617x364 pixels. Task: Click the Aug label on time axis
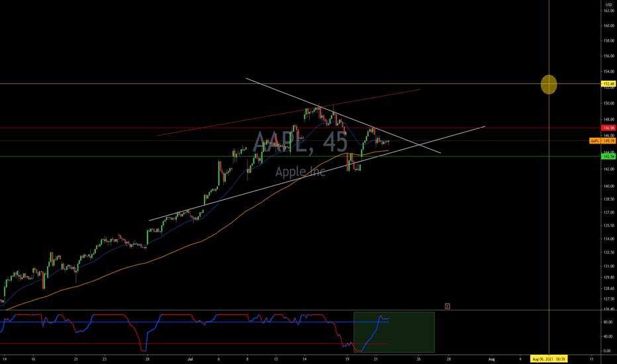(x=491, y=359)
